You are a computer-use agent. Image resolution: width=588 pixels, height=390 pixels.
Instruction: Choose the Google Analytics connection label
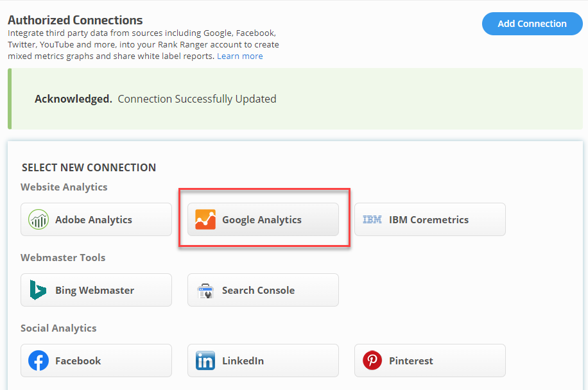(262, 219)
